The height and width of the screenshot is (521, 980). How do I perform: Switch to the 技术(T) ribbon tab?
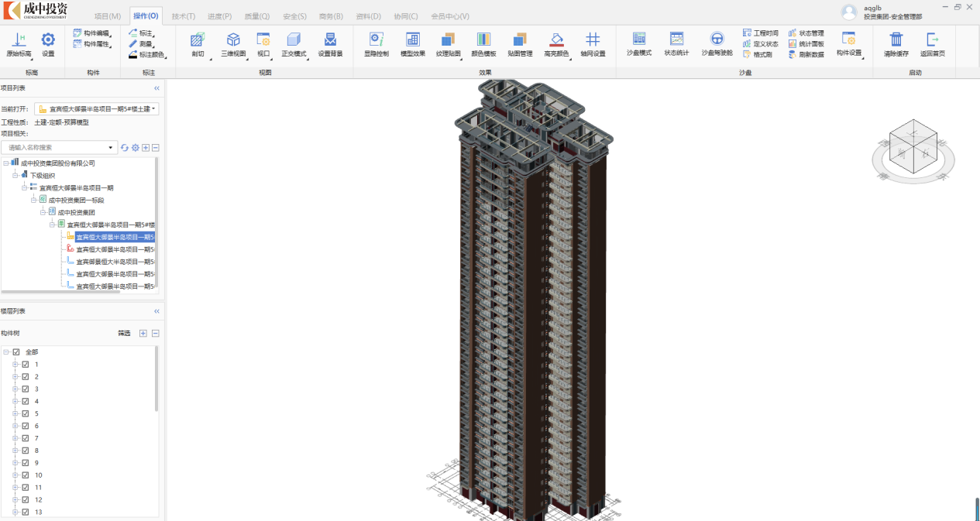point(184,16)
